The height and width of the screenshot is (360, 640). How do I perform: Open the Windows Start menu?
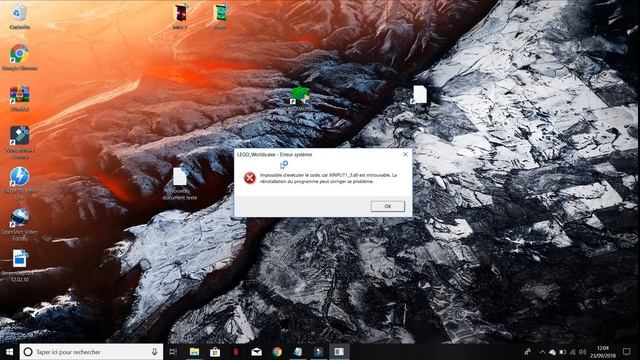[9, 351]
